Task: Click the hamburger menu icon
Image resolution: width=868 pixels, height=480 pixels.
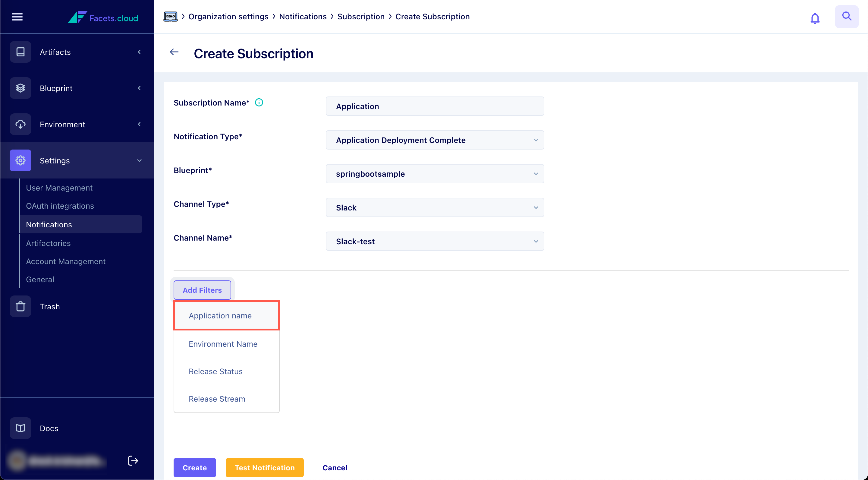Action: coord(17,17)
